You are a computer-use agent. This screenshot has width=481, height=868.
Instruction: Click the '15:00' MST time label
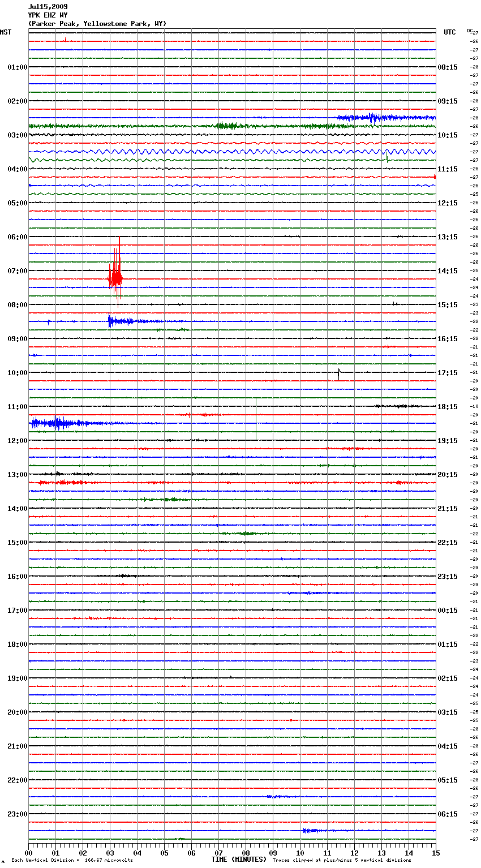pos(18,543)
